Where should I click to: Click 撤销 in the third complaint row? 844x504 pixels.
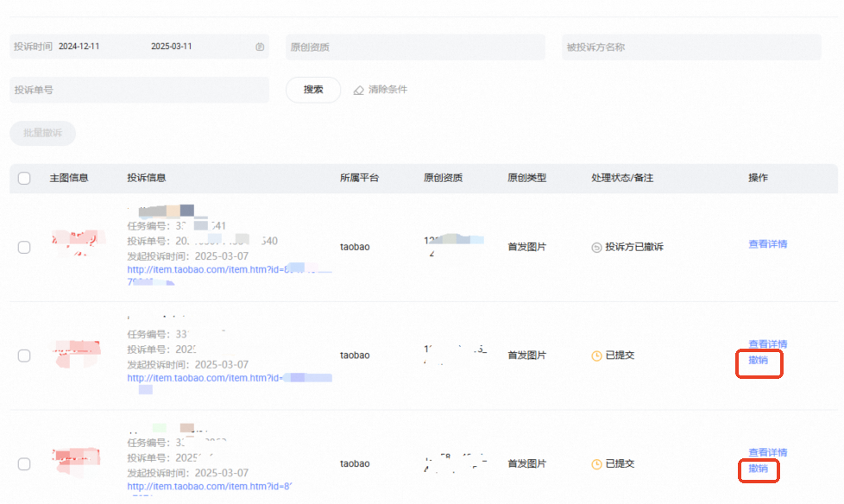point(758,469)
